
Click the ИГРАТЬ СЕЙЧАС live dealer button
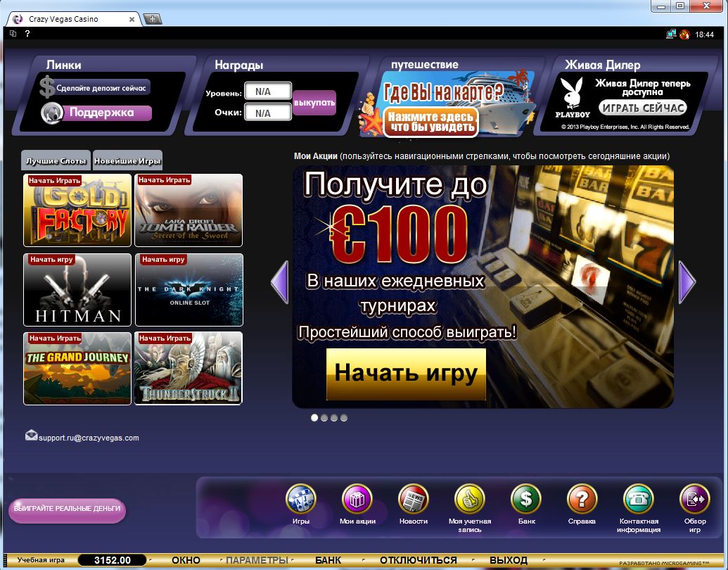644,108
